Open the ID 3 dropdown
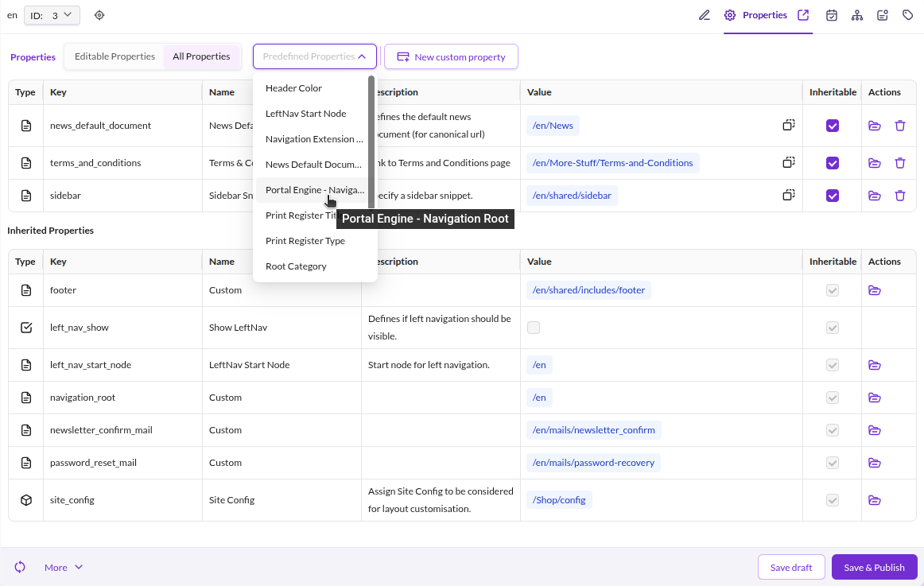Screen dimensions: 924x586 (x=52, y=15)
